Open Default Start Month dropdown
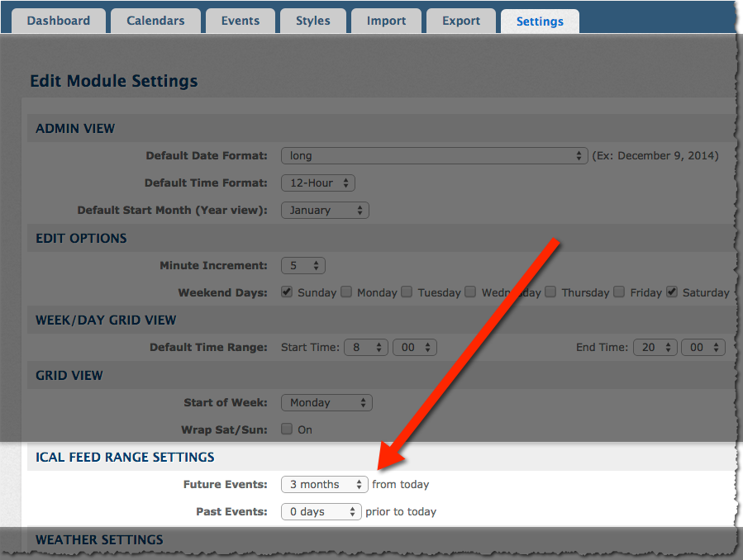 pyautogui.click(x=325, y=210)
